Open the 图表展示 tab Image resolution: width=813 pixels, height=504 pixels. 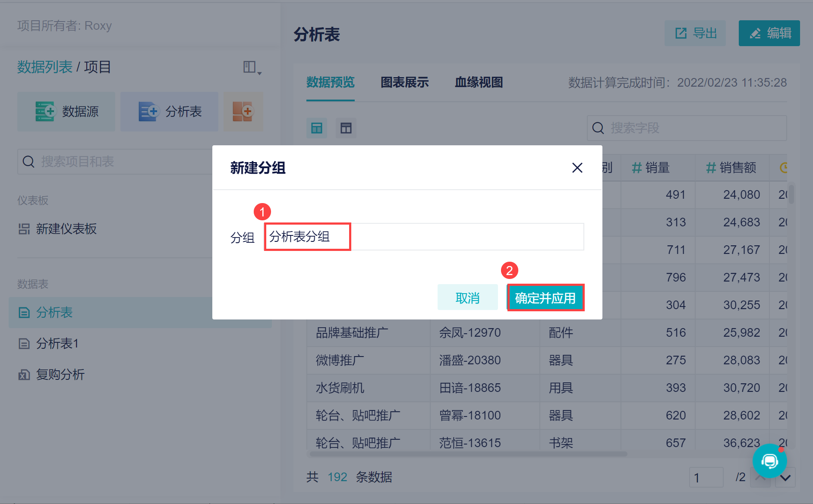tap(404, 82)
